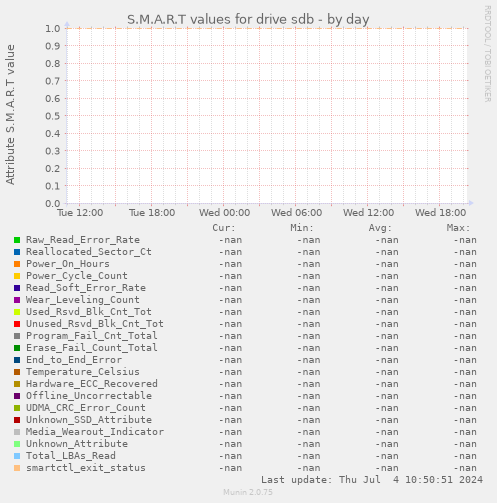Click the peach smartctl_exit_status legend swatch
The height and width of the screenshot is (503, 497).
(x=17, y=468)
